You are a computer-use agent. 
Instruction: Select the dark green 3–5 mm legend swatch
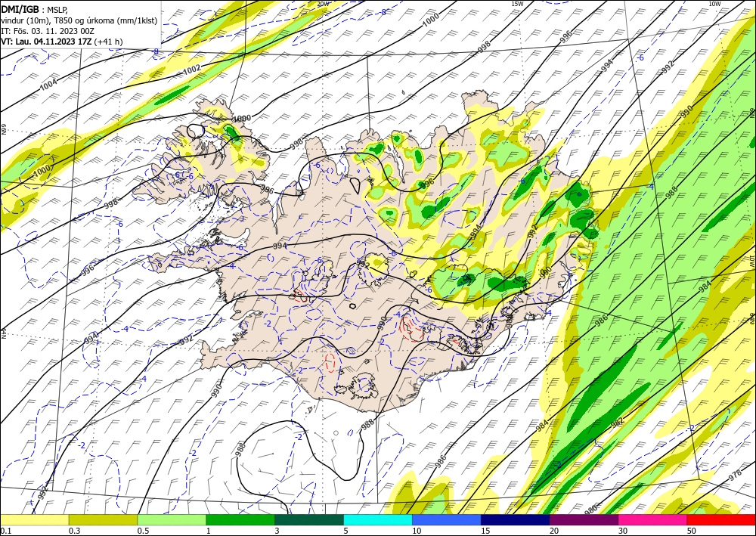point(309,520)
